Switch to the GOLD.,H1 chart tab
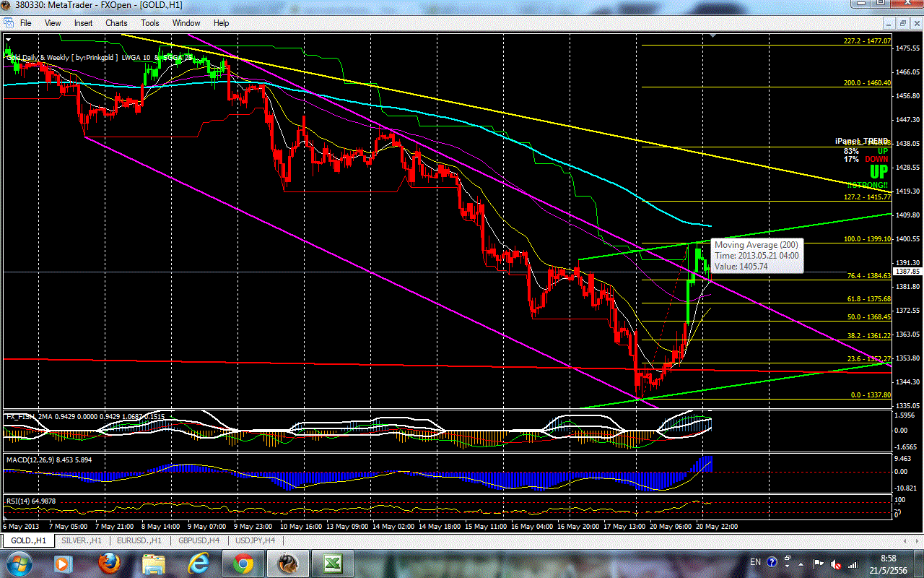Image resolution: width=924 pixels, height=578 pixels. click(30, 540)
